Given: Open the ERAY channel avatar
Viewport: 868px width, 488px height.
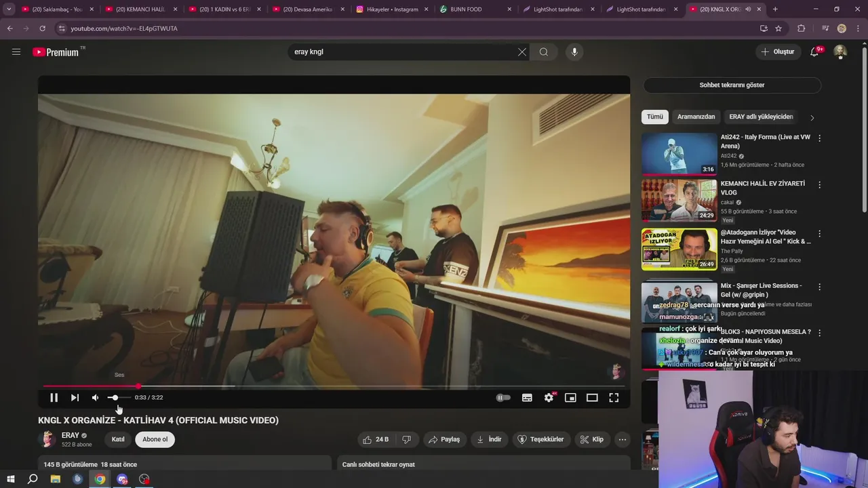Looking at the screenshot, I should coord(47,439).
